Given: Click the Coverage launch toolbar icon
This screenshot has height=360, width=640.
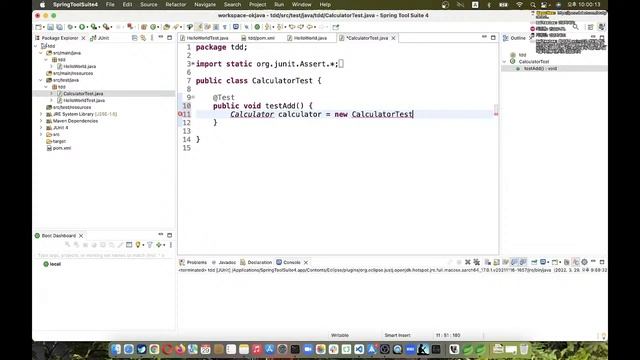Looking at the screenshot, I should pos(94,27).
